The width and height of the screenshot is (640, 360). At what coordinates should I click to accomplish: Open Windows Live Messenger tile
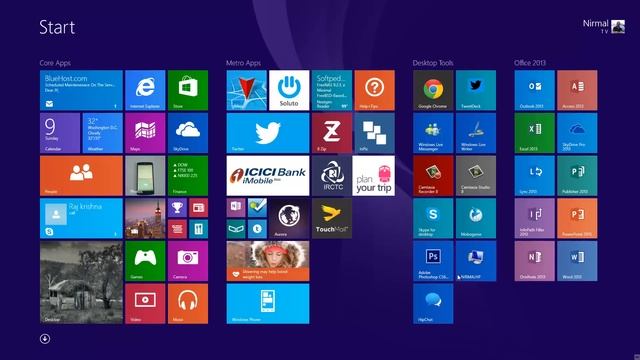tap(433, 133)
